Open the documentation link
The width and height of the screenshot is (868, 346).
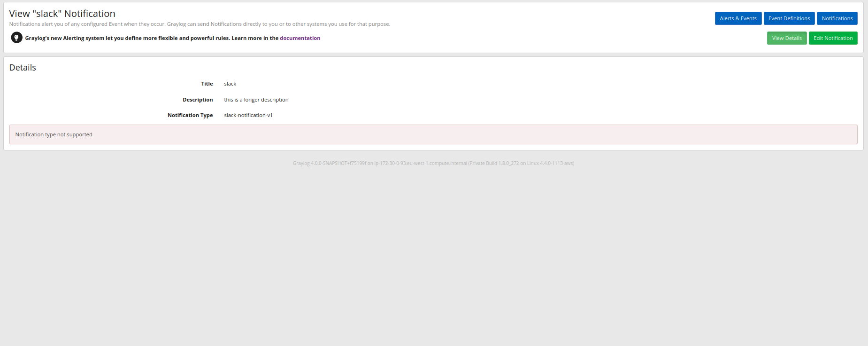pos(300,38)
